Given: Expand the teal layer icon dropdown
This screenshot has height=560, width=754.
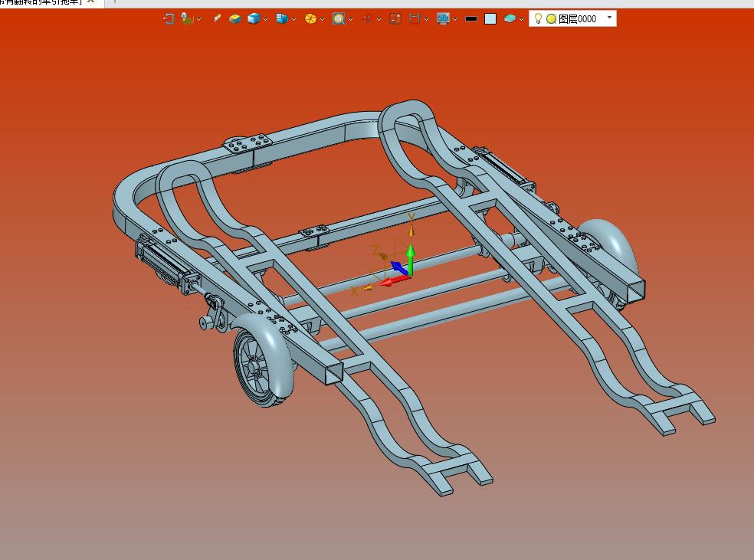Looking at the screenshot, I should pyautogui.click(x=521, y=19).
